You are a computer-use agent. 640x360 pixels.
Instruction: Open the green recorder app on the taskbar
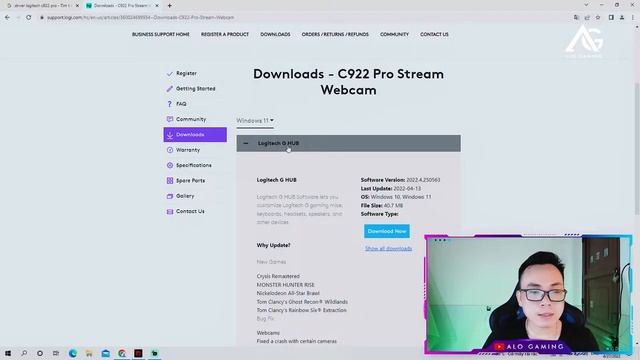[x=154, y=353]
